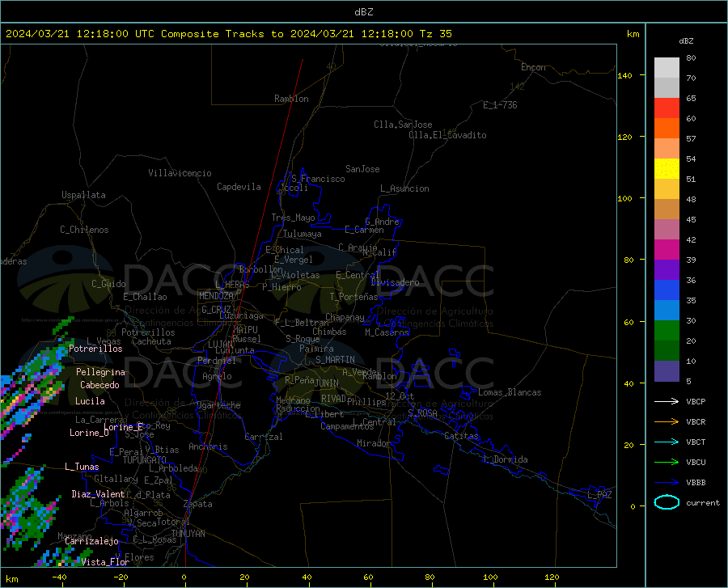The height and width of the screenshot is (588, 728).
Task: Select the magenta 42 dBZ legend swatch
Action: point(667,249)
